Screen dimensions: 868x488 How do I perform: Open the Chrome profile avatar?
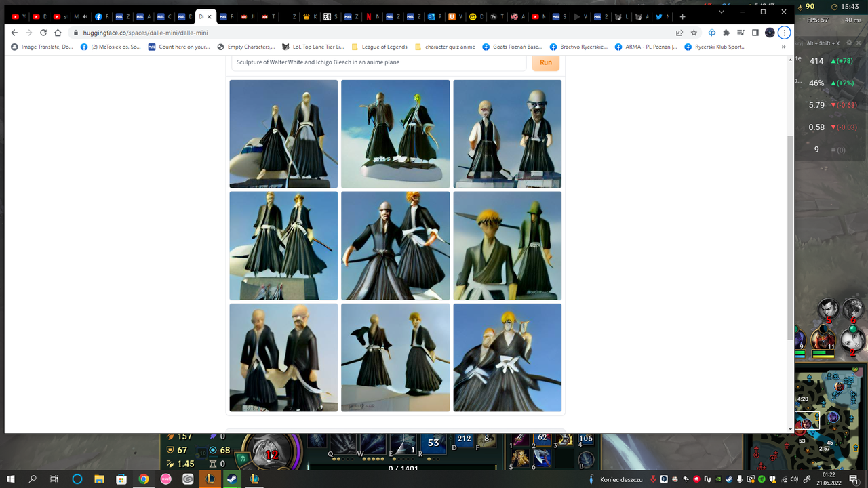(x=770, y=33)
